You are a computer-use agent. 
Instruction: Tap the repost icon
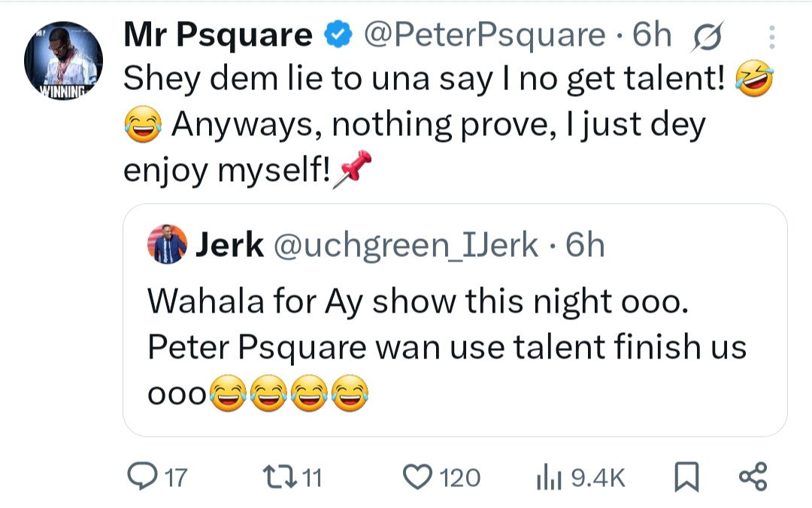(272, 477)
